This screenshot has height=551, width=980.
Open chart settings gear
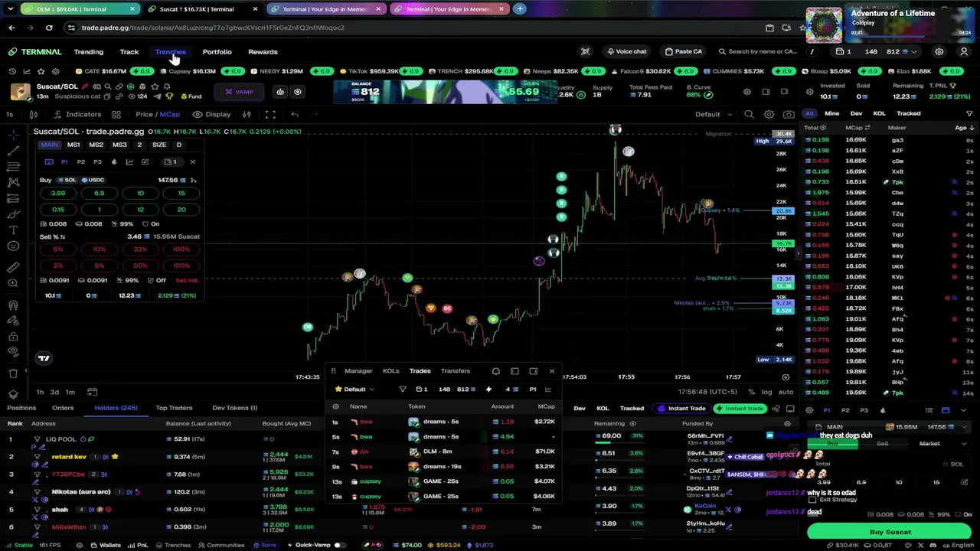point(769,114)
